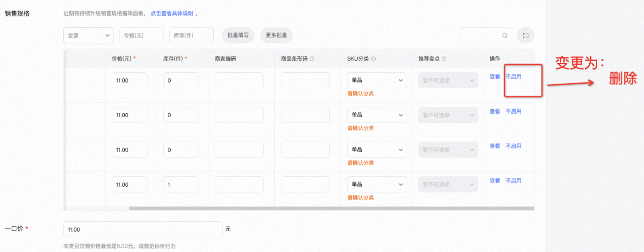
Task: Click 查看 in the second row
Action: click(x=495, y=111)
